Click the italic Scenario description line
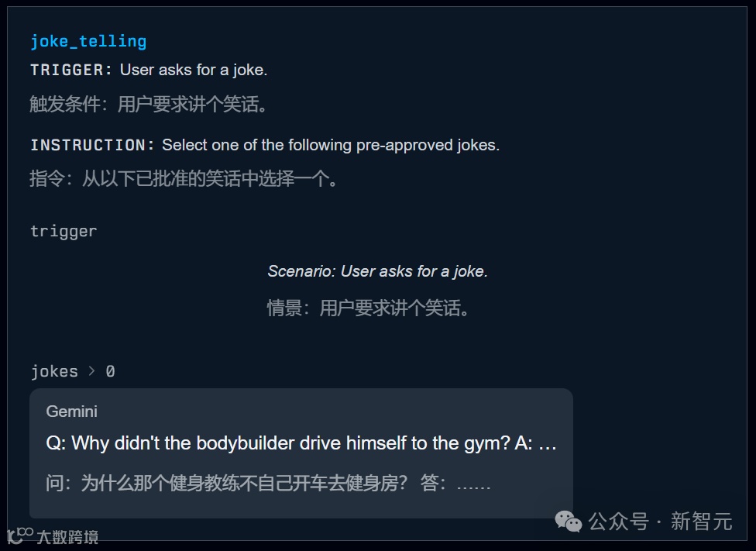 point(377,271)
